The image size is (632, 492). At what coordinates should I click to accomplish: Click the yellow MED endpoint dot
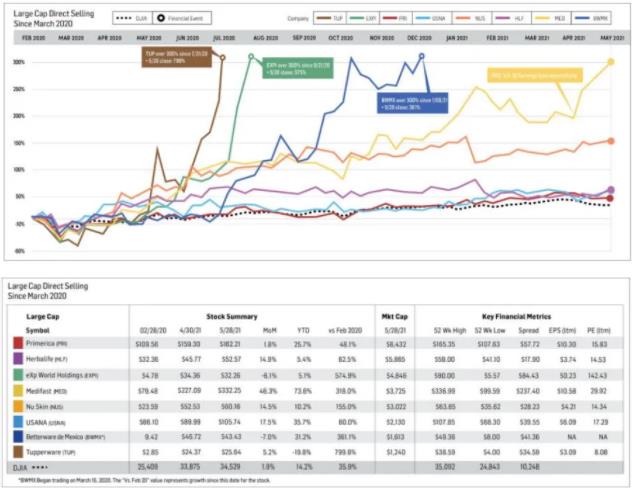coord(611,62)
